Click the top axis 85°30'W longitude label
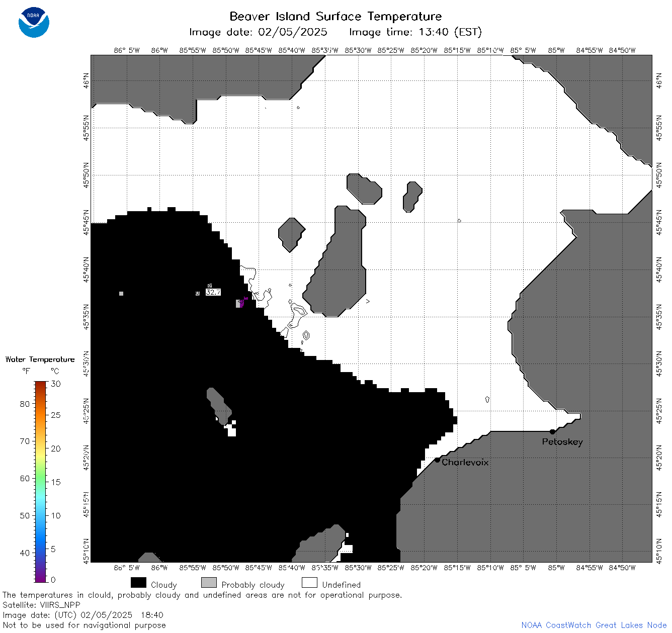Viewport: 672px width, 633px height. (358, 50)
